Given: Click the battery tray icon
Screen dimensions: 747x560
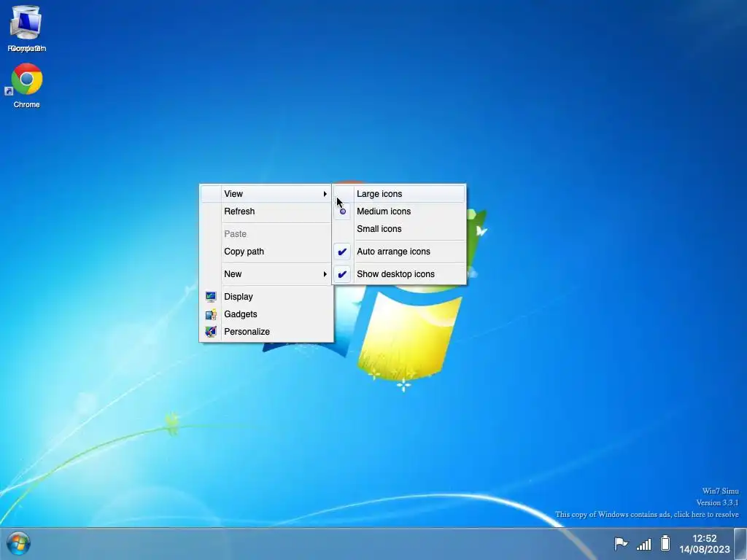Looking at the screenshot, I should click(665, 543).
